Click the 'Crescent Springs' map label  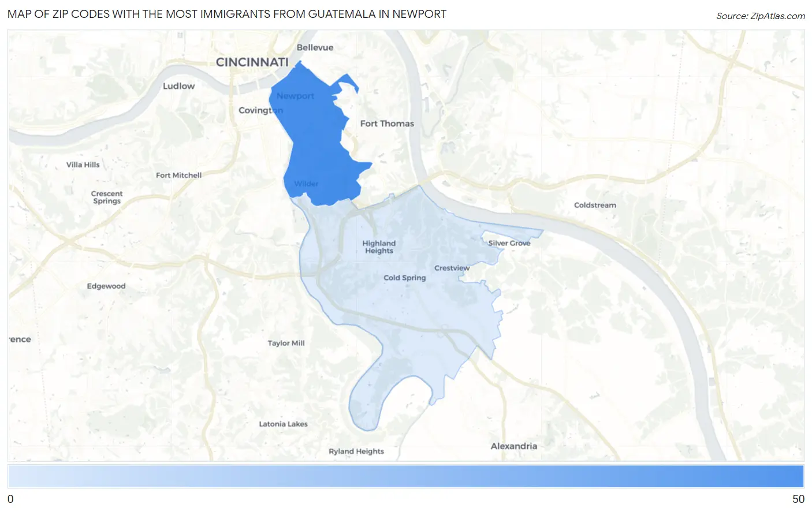[x=107, y=197]
